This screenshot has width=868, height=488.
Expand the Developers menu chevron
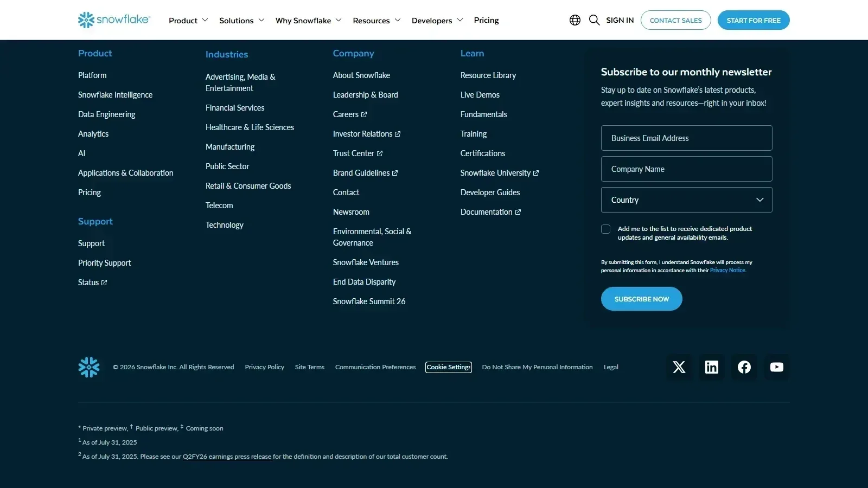(460, 20)
